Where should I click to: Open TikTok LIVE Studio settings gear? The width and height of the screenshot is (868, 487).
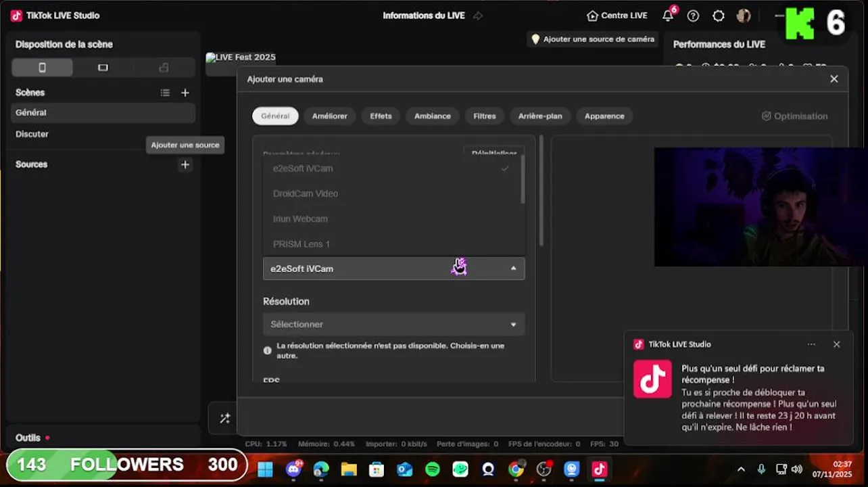coord(719,16)
